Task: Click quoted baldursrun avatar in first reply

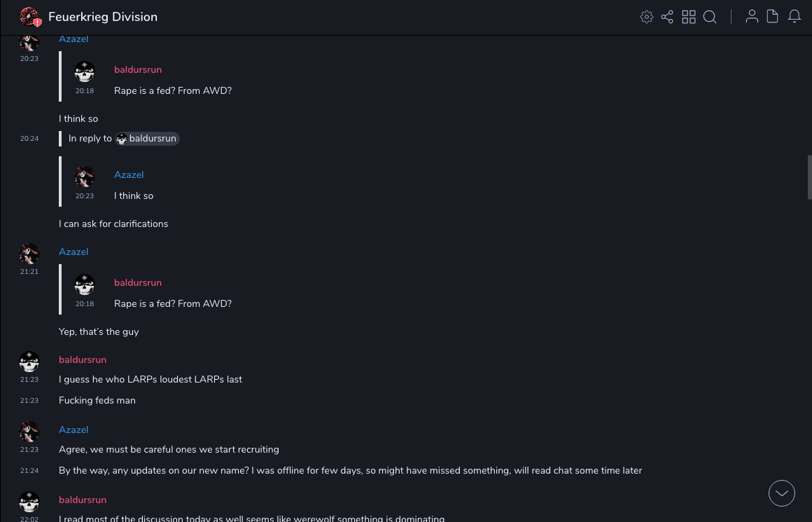Action: (x=85, y=71)
